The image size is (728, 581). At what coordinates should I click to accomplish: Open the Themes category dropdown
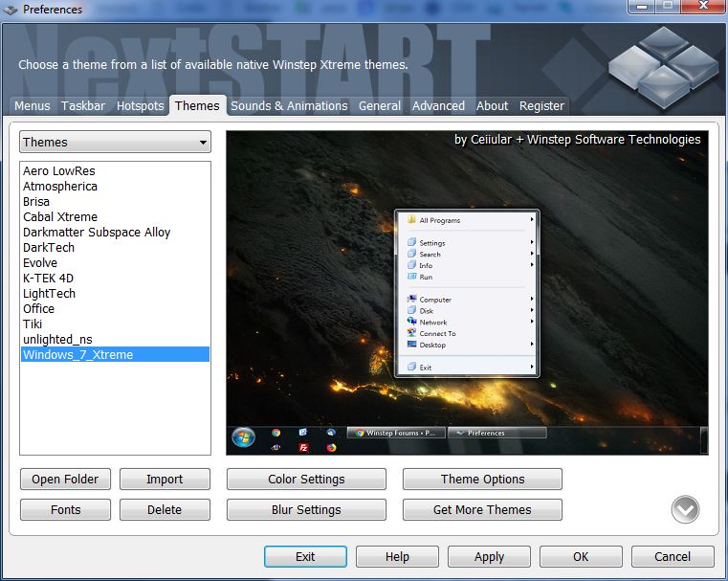pyautogui.click(x=115, y=143)
